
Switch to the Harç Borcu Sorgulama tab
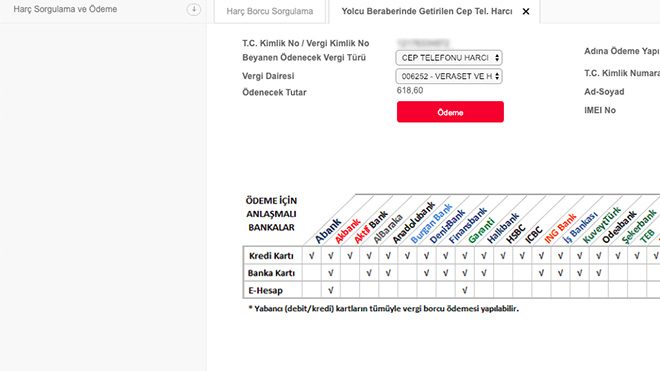point(270,11)
